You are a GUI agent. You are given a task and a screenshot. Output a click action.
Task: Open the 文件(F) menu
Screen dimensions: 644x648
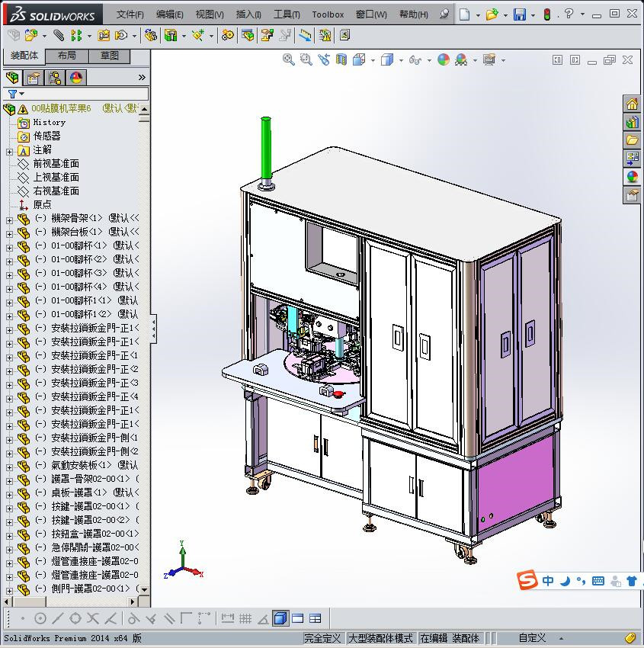coord(130,14)
